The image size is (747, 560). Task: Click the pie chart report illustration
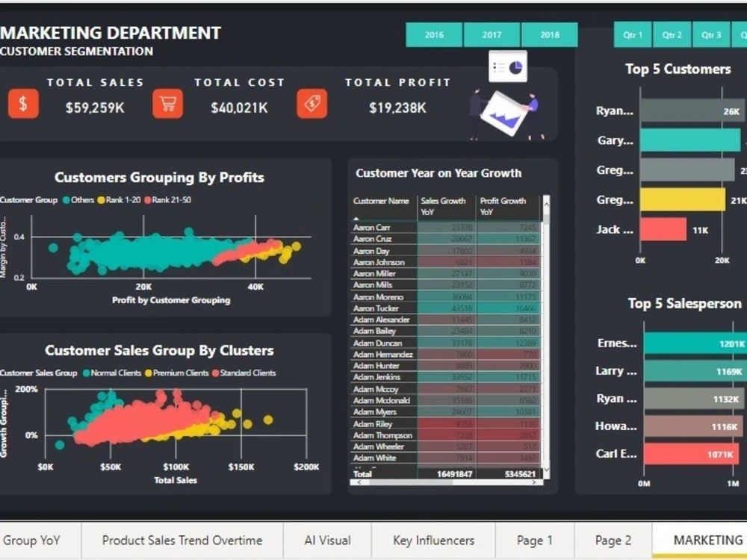[x=509, y=66]
